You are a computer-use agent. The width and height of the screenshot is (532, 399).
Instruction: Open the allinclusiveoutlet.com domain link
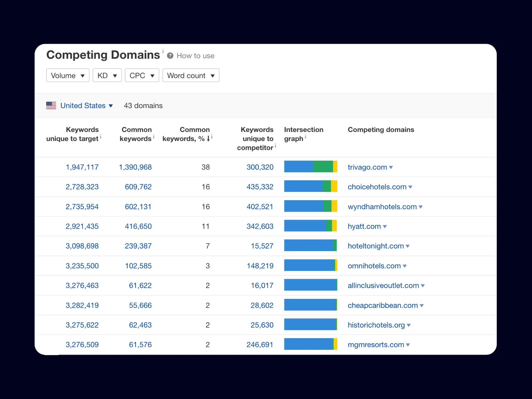pyautogui.click(x=383, y=285)
